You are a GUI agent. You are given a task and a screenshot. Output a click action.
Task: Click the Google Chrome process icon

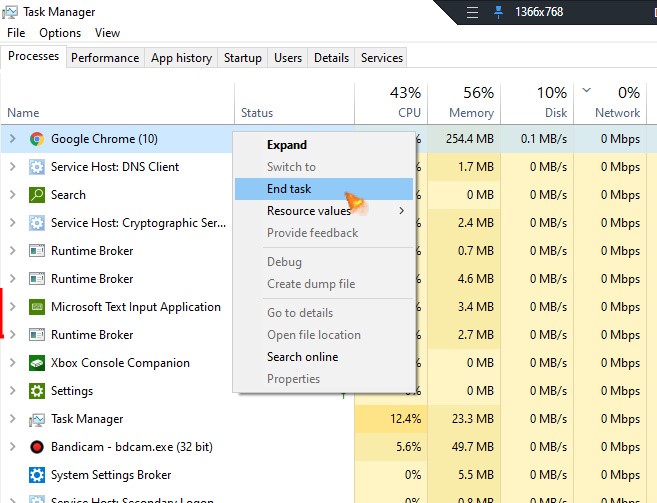point(37,139)
